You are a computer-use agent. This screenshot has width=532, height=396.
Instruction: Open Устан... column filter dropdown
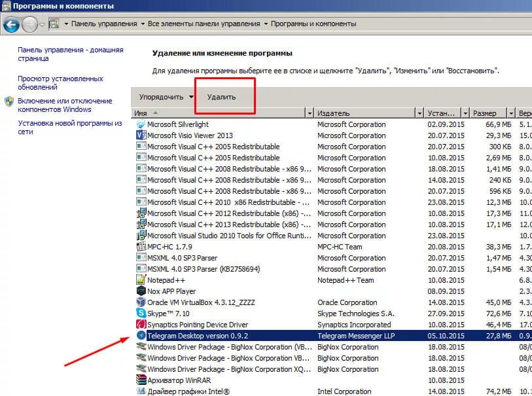[x=465, y=113]
